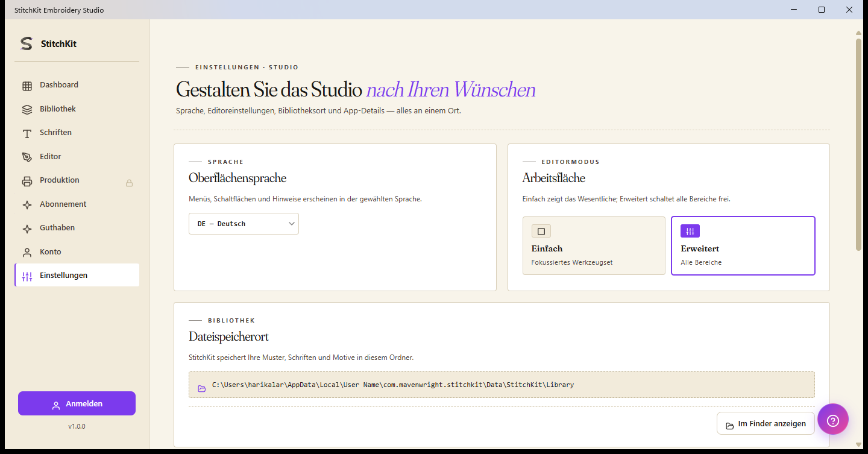This screenshot has width=868, height=454.
Task: Open the Dashboard page
Action: tap(77, 85)
